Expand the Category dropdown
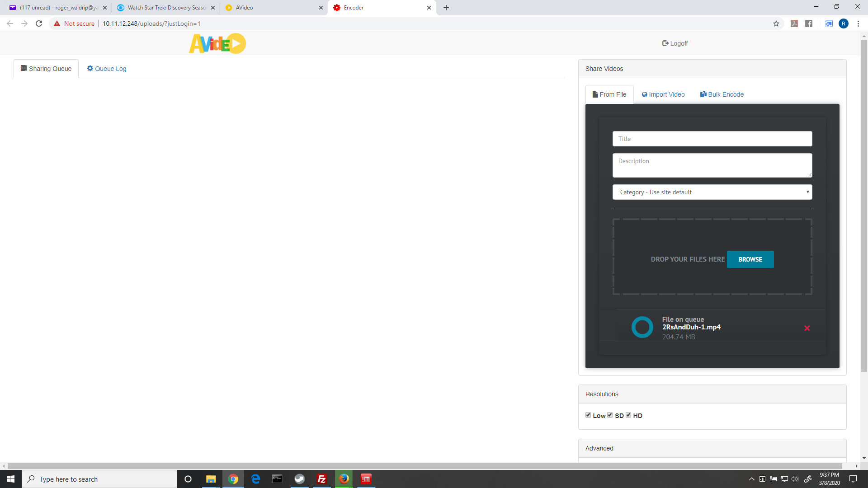 712,192
